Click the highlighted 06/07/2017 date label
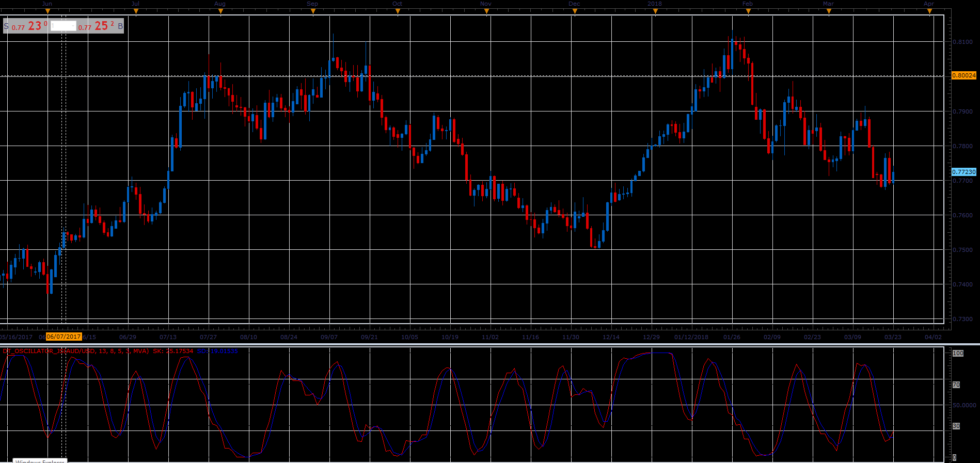This screenshot has height=463, width=980. 64,337
